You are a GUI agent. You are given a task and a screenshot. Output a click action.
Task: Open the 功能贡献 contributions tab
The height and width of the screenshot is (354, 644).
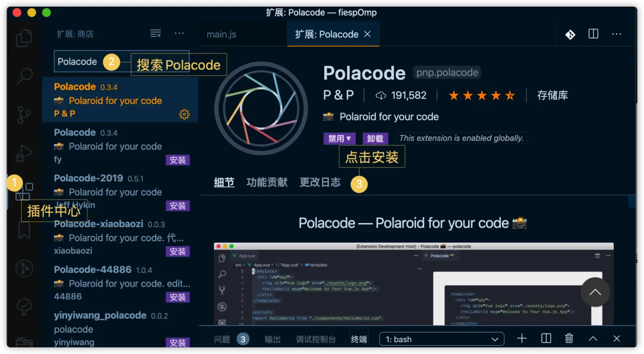click(267, 182)
